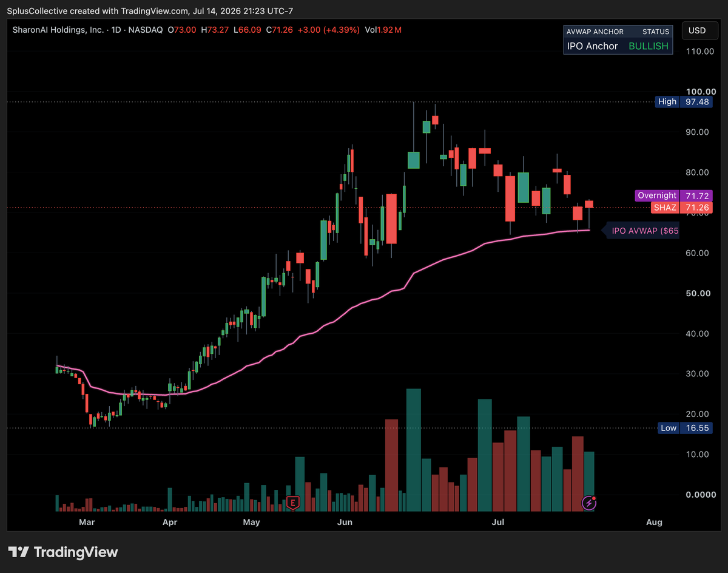The width and height of the screenshot is (728, 573).
Task: Click the tallest green volume bar
Action: (x=414, y=450)
